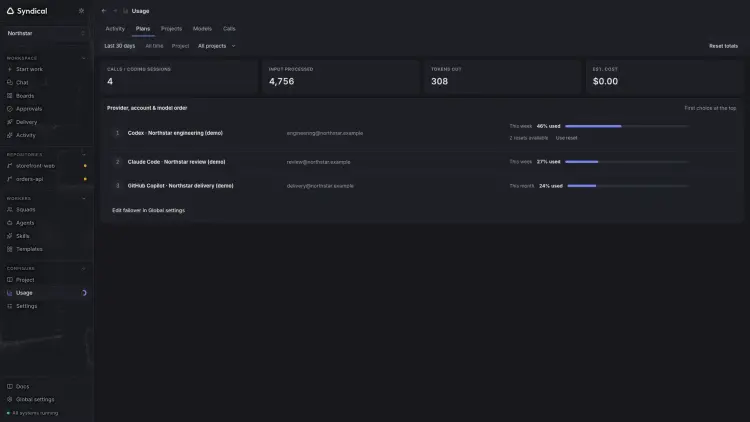Click the storefront-web branch icon

10,166
